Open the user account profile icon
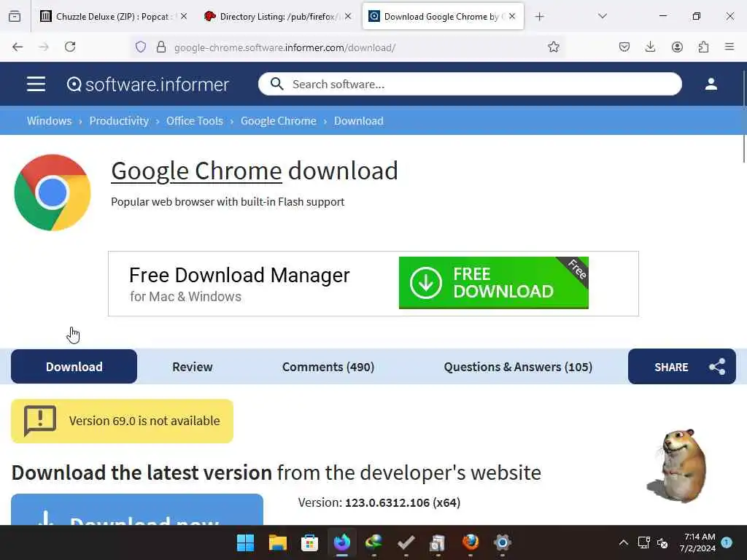This screenshot has width=747, height=560. click(711, 85)
